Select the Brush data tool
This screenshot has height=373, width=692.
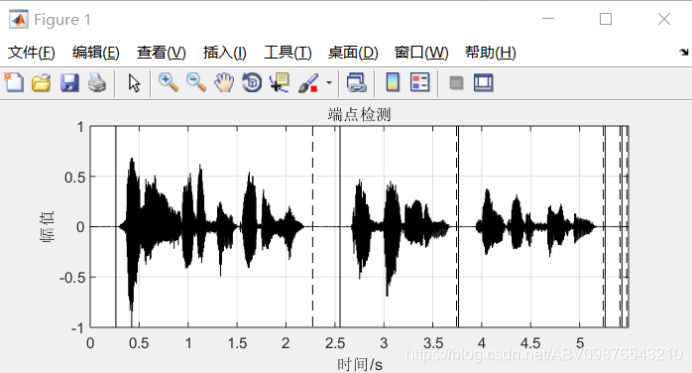(308, 83)
